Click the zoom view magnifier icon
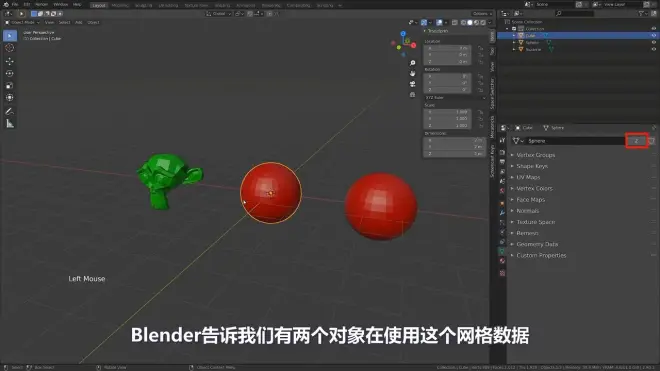 pos(412,63)
